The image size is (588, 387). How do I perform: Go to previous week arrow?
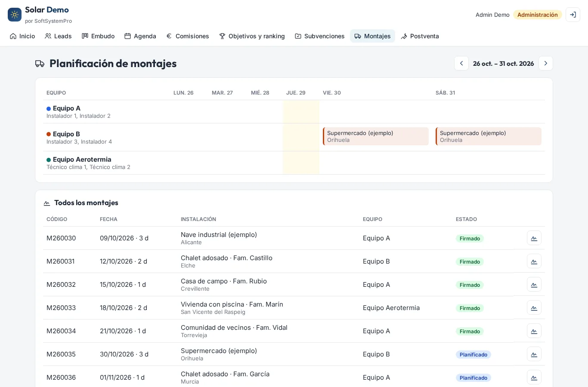click(x=461, y=63)
